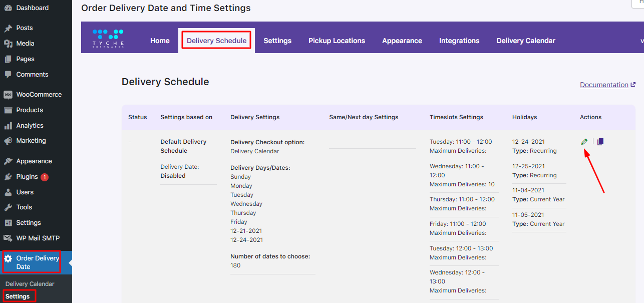Navigate to the Home tab
This screenshot has height=303, width=644.
pyautogui.click(x=160, y=41)
